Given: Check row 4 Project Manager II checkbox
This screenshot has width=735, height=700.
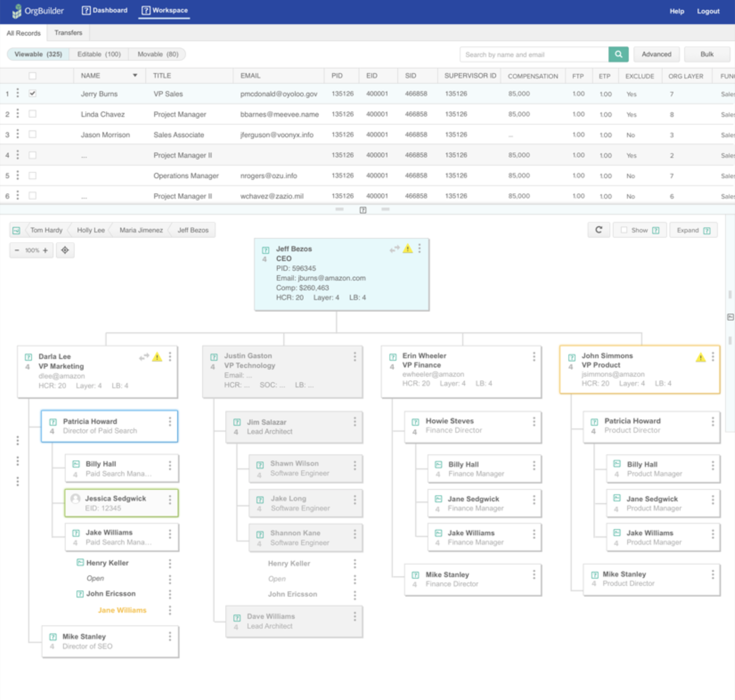Looking at the screenshot, I should (32, 155).
